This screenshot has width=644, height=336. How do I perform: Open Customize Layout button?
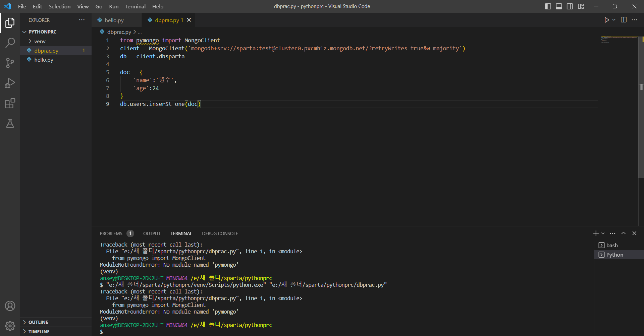581,6
